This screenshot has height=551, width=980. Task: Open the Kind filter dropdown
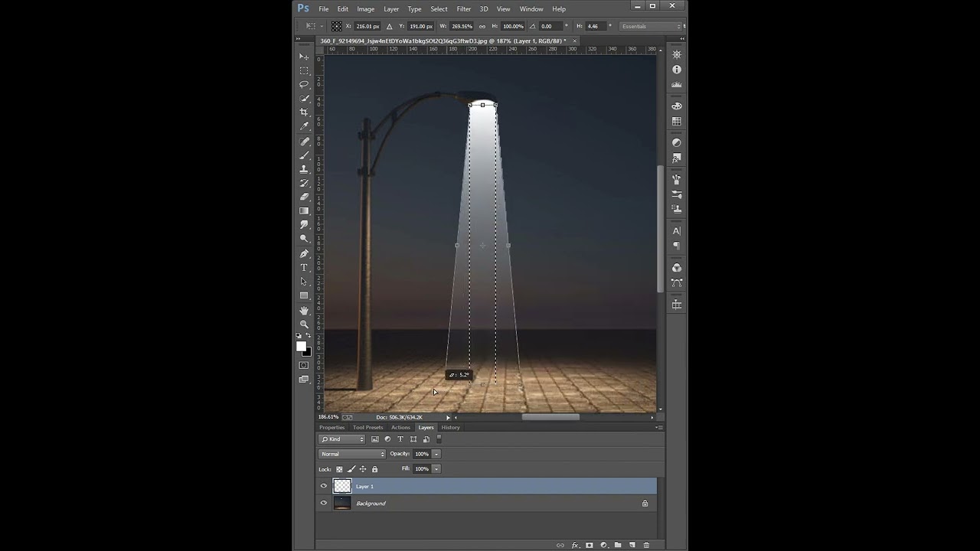(342, 439)
